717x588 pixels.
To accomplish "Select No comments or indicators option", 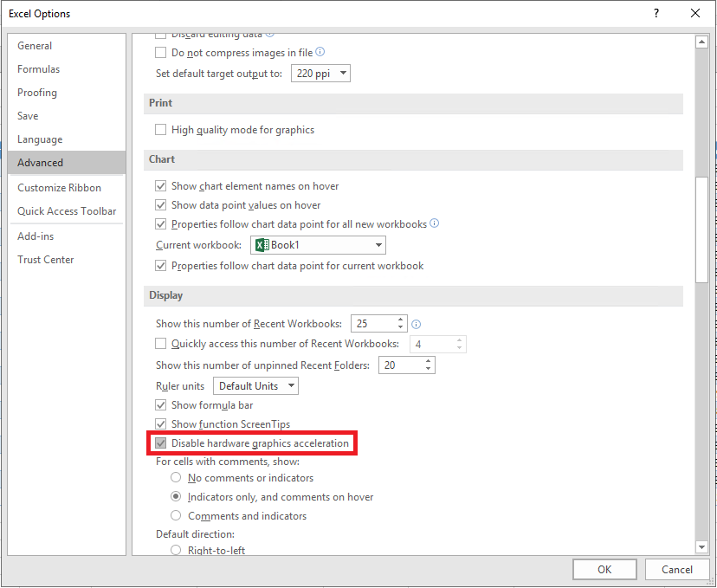I will (x=176, y=478).
